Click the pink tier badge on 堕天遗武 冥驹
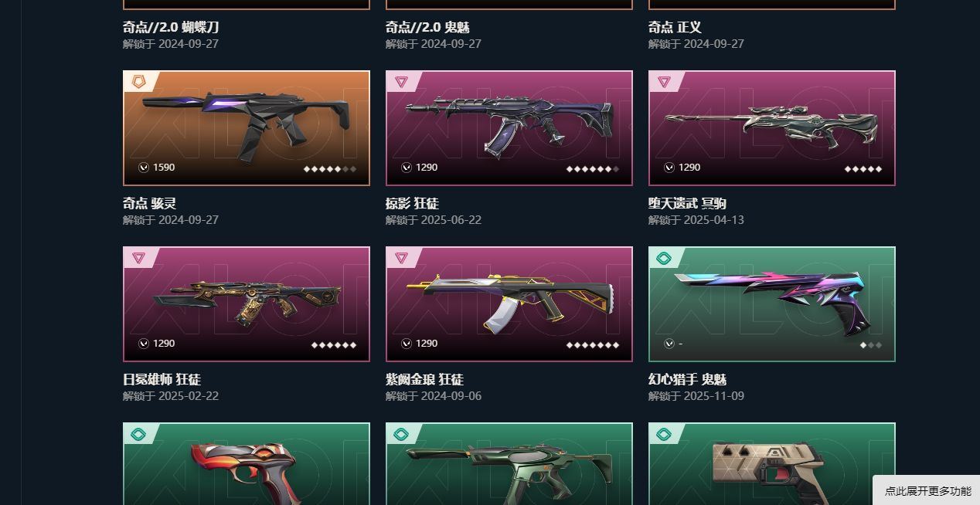The height and width of the screenshot is (505, 980). point(664,82)
